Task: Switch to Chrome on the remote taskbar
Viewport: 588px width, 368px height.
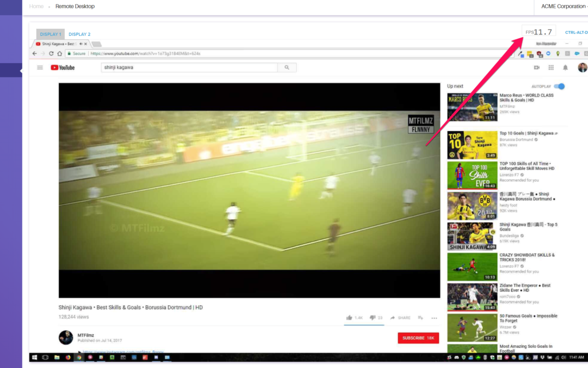Action: (x=79, y=358)
